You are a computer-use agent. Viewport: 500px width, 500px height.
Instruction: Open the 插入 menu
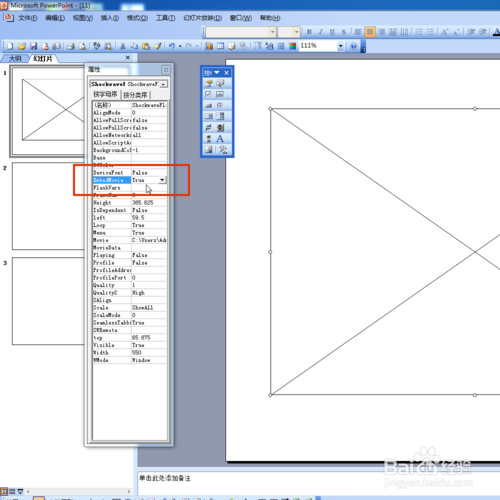(110, 18)
